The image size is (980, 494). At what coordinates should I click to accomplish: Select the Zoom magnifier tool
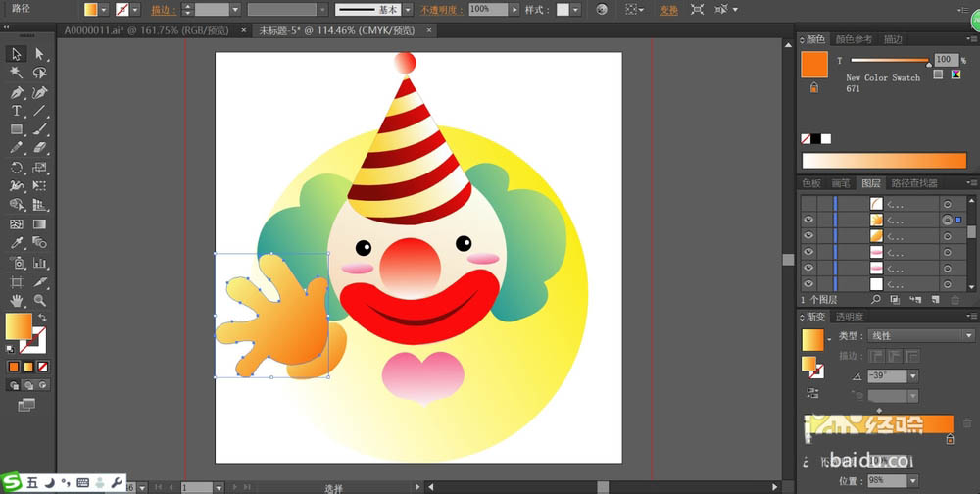[x=39, y=301]
